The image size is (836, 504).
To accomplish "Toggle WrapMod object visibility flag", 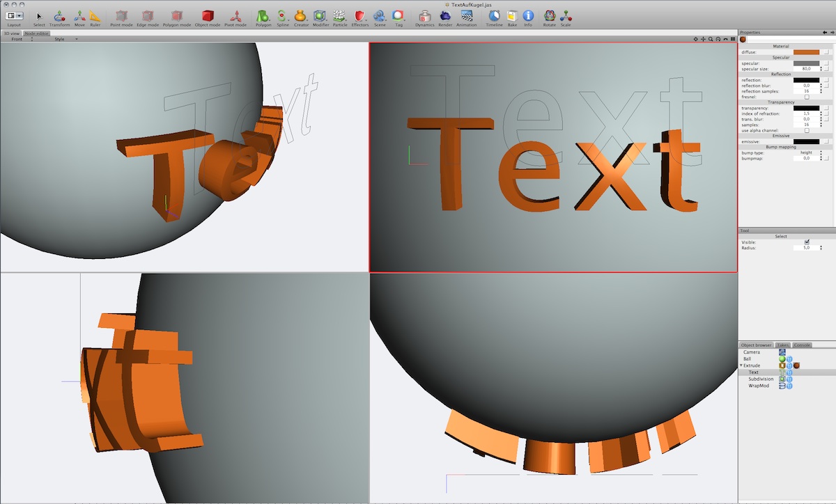I will tap(789, 386).
